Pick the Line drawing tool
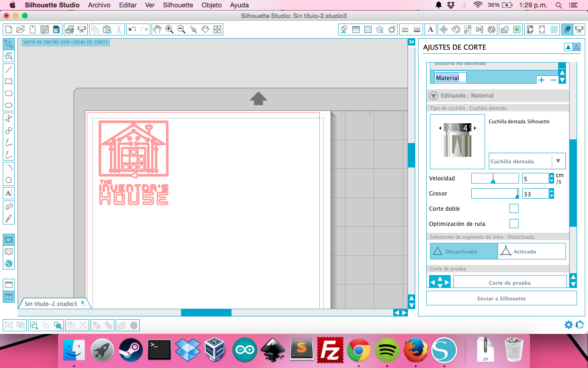 tap(9, 70)
